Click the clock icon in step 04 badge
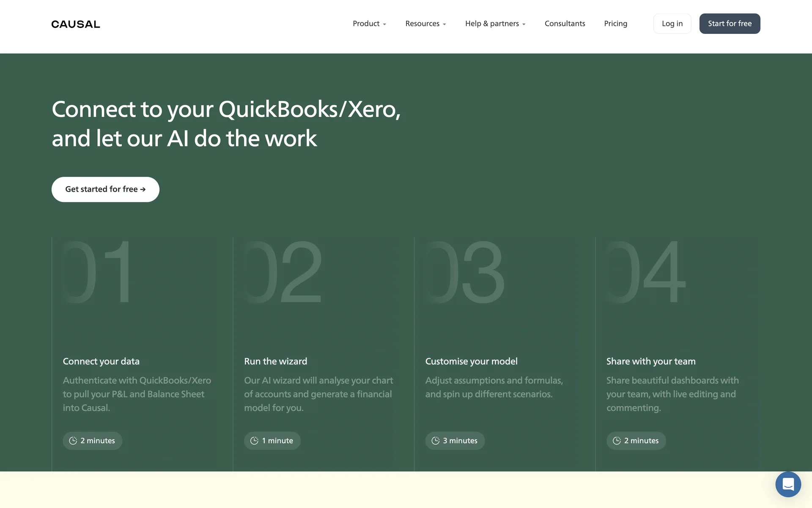Image resolution: width=812 pixels, height=508 pixels. 617,441
